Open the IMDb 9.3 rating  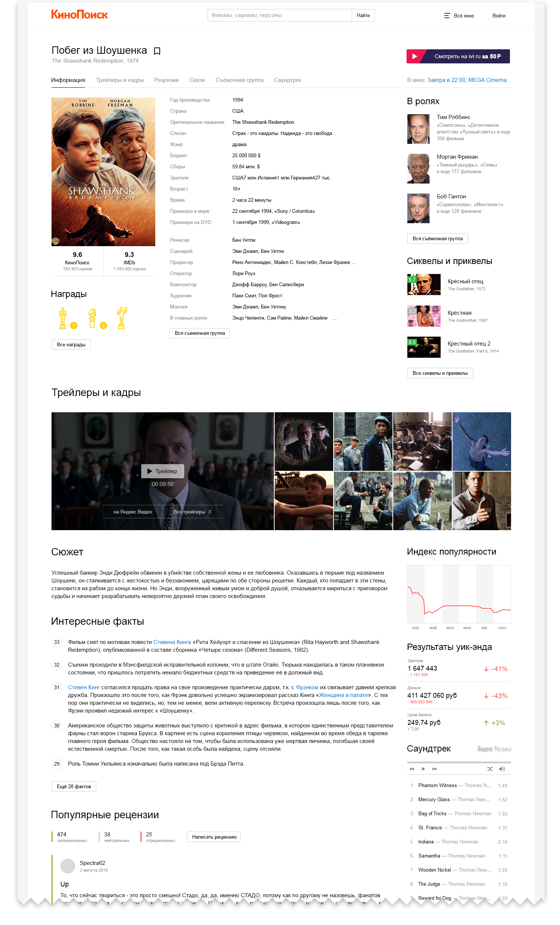tap(129, 261)
